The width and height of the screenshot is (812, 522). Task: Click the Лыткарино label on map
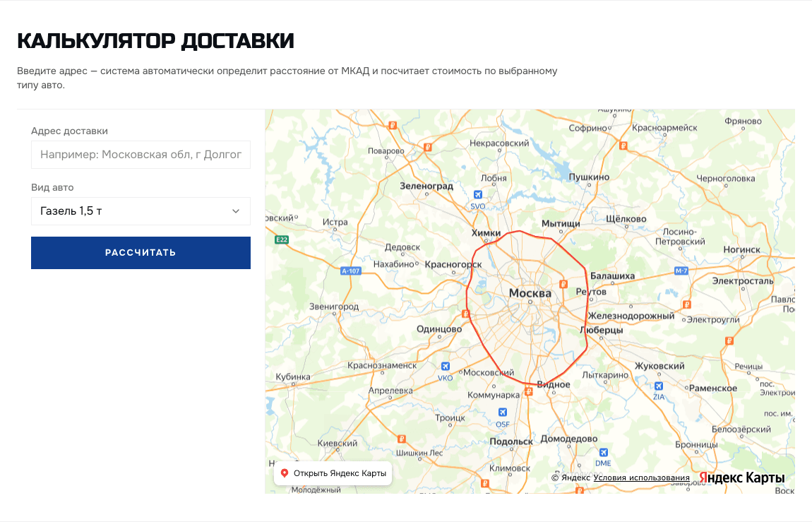(605, 374)
